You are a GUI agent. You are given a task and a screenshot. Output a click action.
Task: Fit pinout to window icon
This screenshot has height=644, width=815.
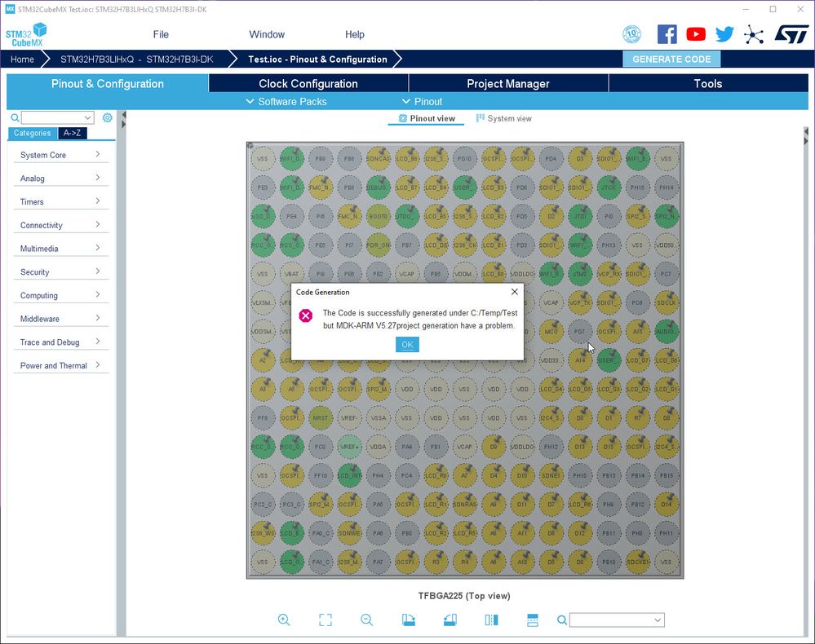coord(326,620)
